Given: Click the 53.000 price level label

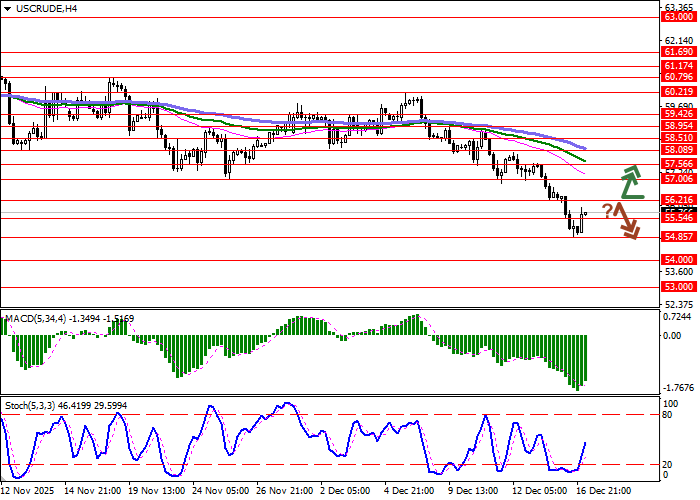Looking at the screenshot, I should tap(678, 286).
